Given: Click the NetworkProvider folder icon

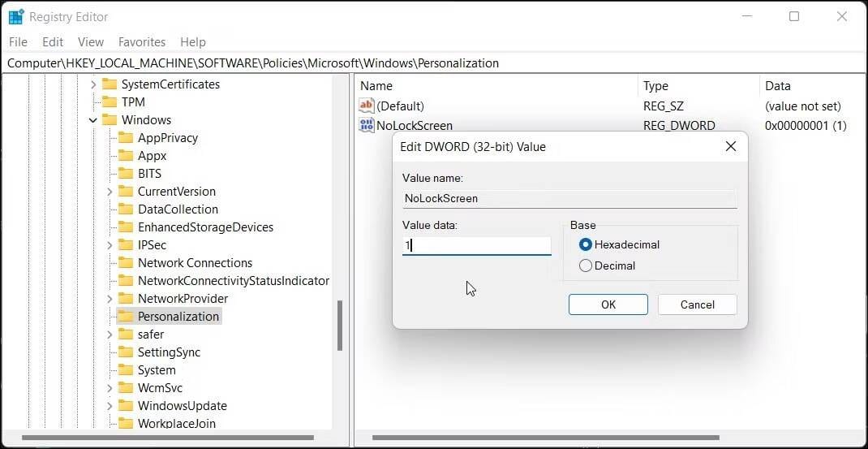Looking at the screenshot, I should pyautogui.click(x=126, y=298).
